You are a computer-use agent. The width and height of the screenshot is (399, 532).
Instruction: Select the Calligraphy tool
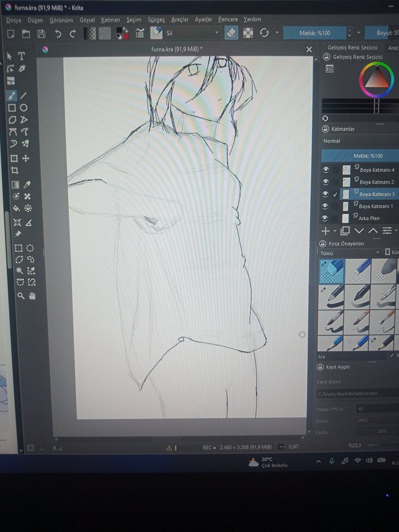tap(22, 69)
